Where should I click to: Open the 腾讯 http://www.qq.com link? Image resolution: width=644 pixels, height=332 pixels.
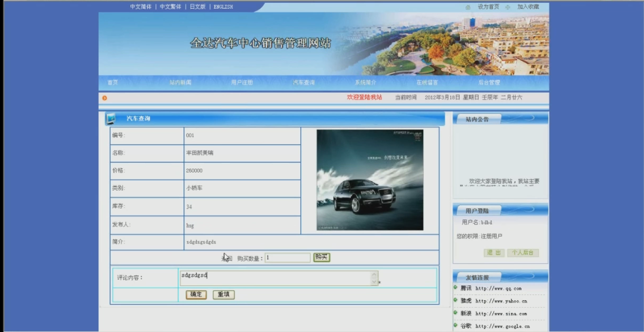pos(491,288)
